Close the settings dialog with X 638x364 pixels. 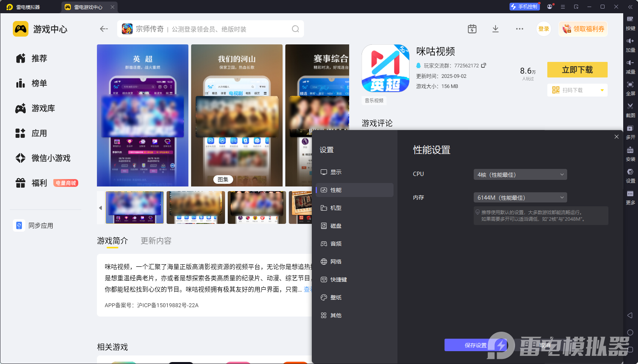pos(617,137)
